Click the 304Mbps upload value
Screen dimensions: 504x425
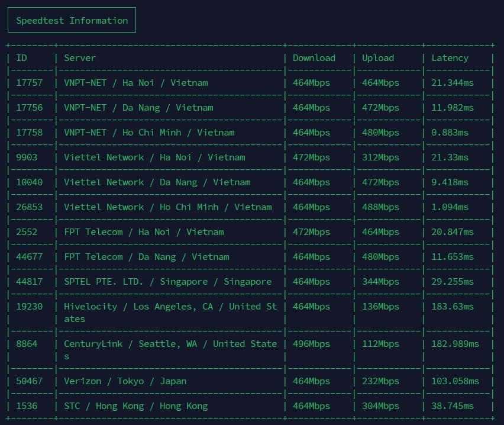[380, 406]
